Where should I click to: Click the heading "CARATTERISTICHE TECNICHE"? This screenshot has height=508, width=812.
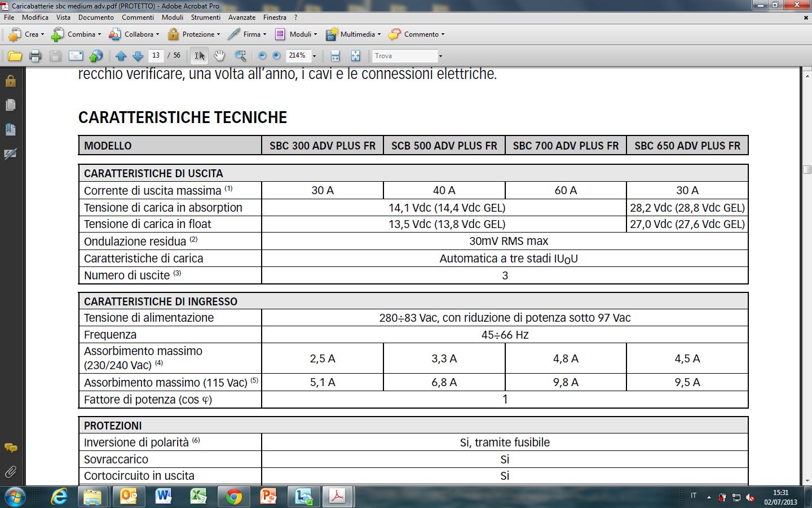[x=183, y=117]
